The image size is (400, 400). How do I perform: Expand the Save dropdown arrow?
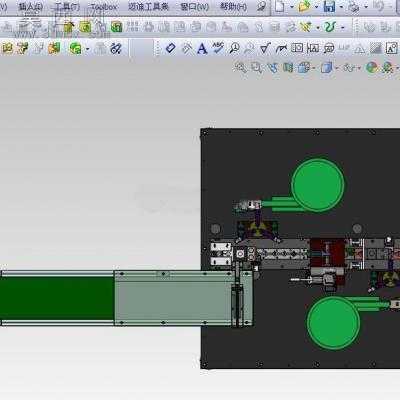[341, 7]
